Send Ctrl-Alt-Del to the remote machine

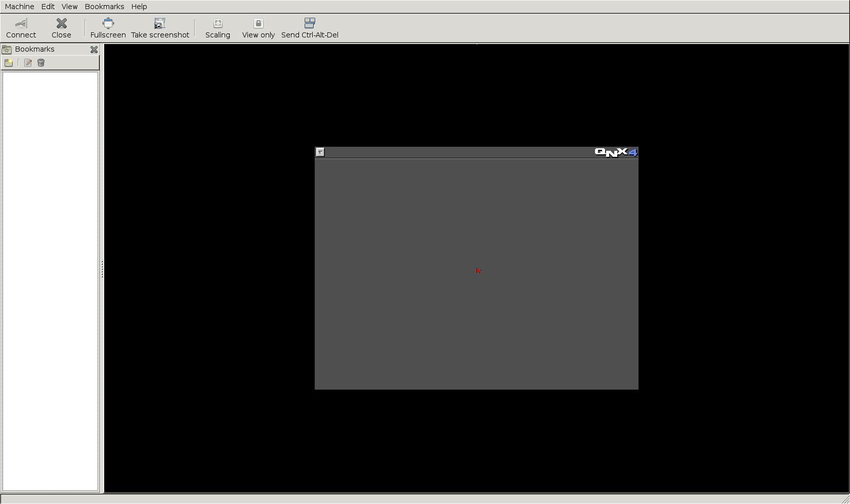[x=310, y=28]
